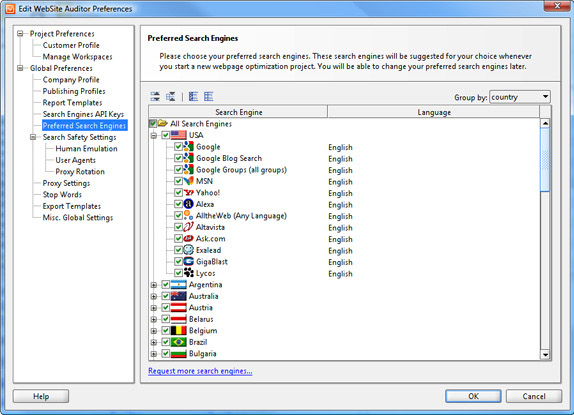Uncheck the All Search Engines checkbox

(153, 124)
